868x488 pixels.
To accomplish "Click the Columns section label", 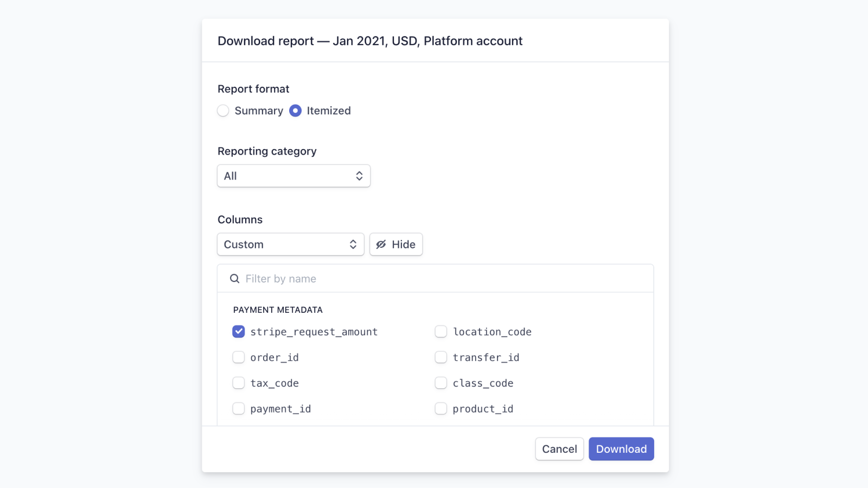I will click(x=240, y=220).
